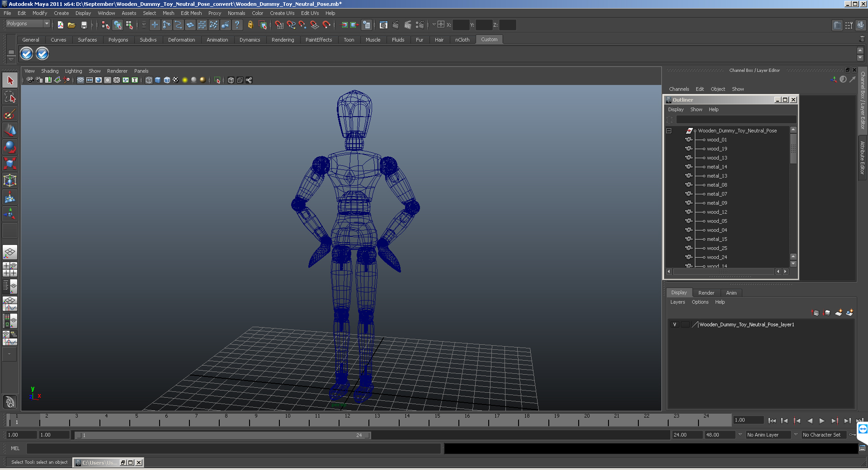Open Outliner Display menu
The image size is (868, 470).
click(x=676, y=109)
